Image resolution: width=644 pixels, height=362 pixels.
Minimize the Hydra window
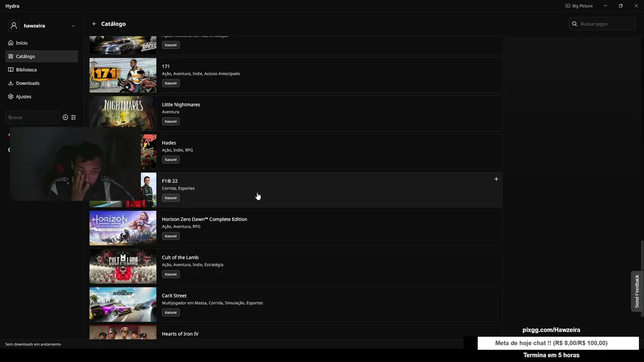(605, 6)
